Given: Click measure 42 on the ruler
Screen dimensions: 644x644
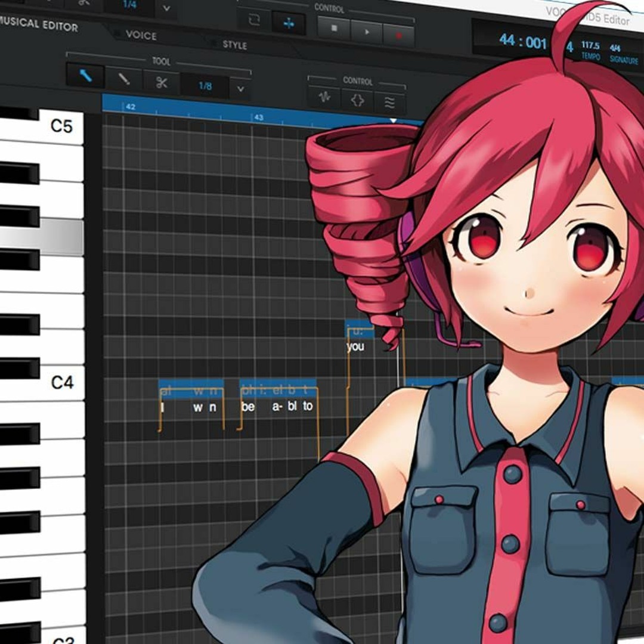Looking at the screenshot, I should click(x=130, y=107).
